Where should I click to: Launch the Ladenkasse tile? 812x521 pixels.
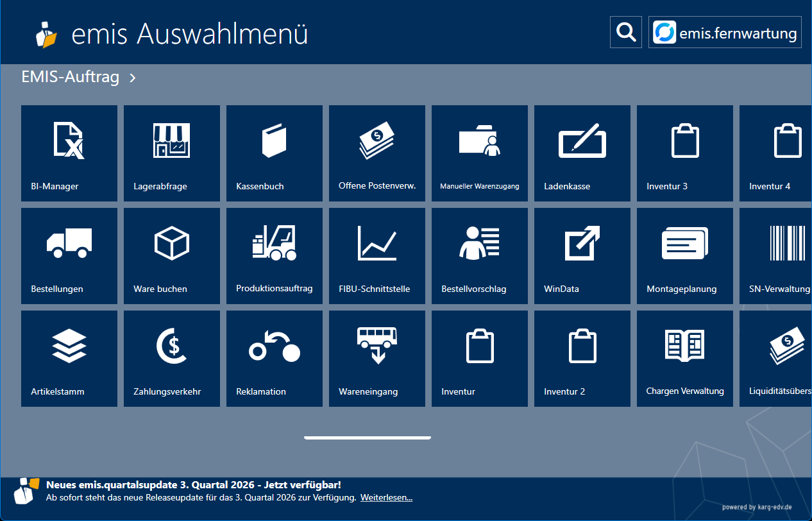tap(582, 153)
